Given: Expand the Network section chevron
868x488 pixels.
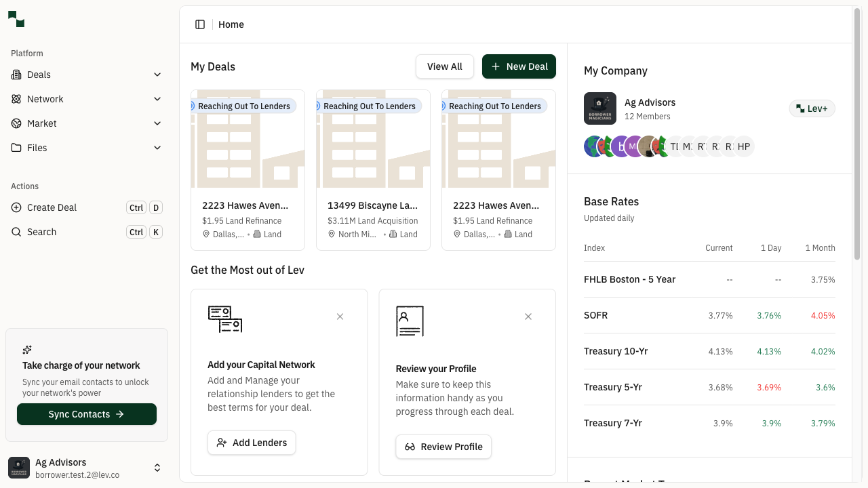Looking at the screenshot, I should [x=157, y=99].
